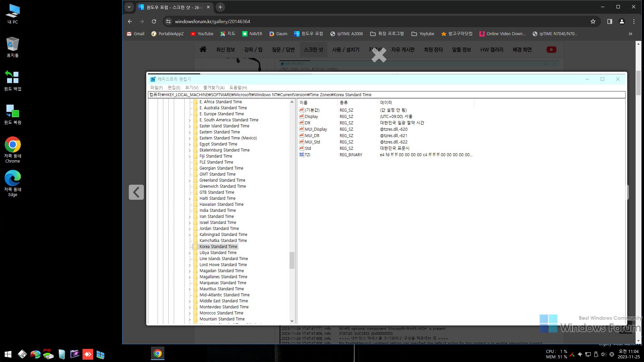Open 즐겨찾기(A) menu in registry editor

pos(214,87)
